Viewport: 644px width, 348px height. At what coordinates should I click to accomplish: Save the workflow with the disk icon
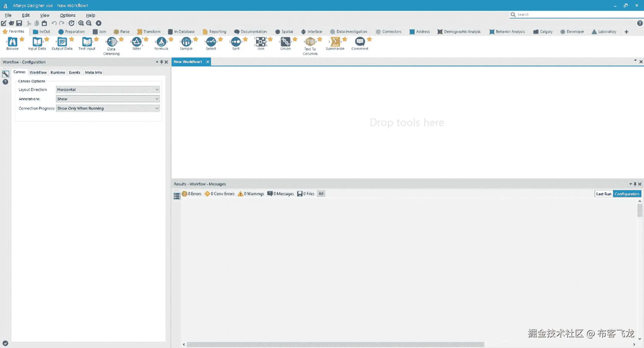coord(19,23)
